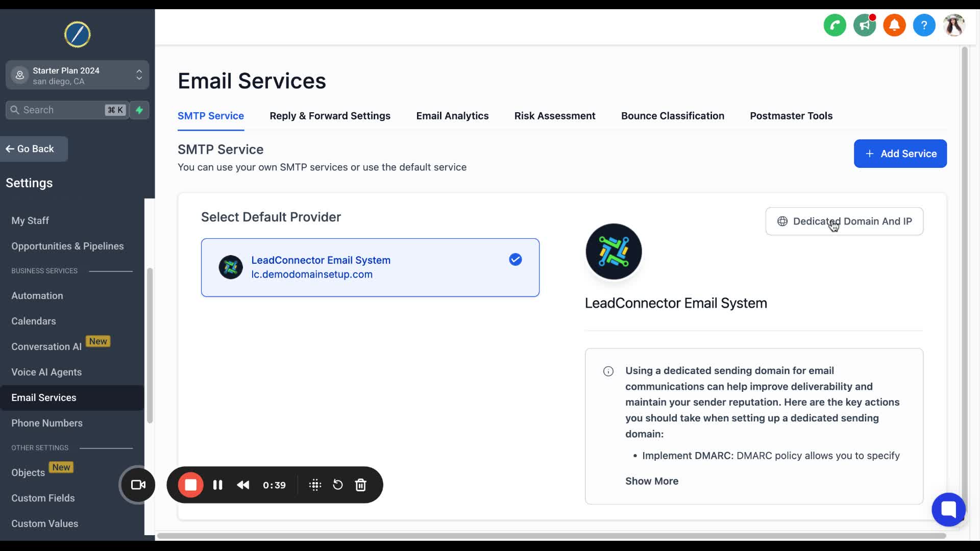Stop the screen recording
The image size is (980, 551).
[x=190, y=485]
